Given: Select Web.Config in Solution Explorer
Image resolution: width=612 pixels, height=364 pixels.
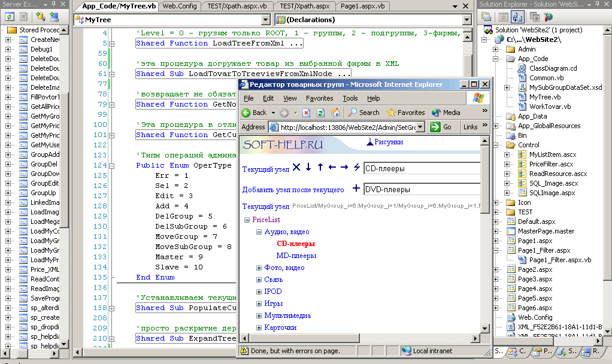Looking at the screenshot, I should coord(535,317).
